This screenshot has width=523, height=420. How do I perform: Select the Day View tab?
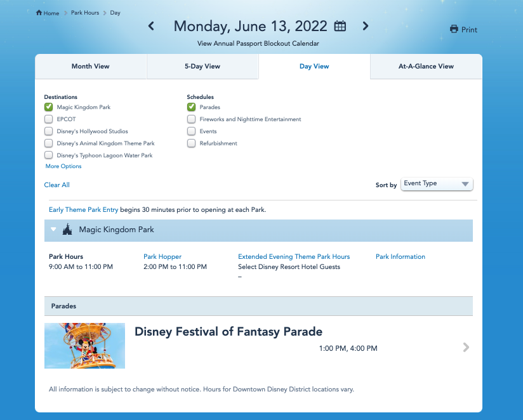[x=314, y=67]
